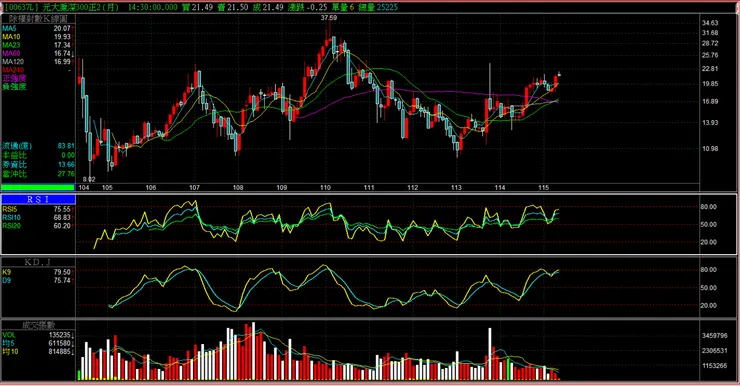Select the MA120 legend row

coord(38,62)
